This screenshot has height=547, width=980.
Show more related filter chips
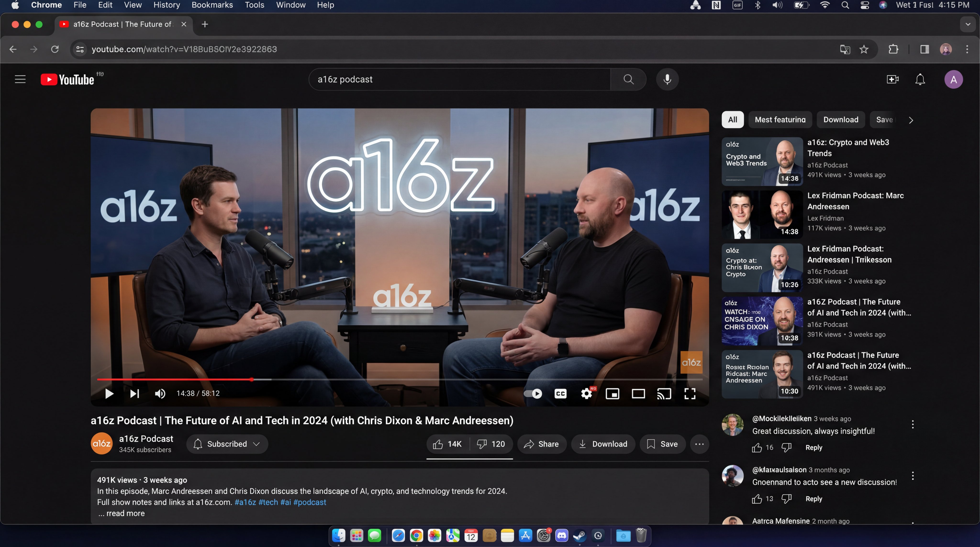911,120
